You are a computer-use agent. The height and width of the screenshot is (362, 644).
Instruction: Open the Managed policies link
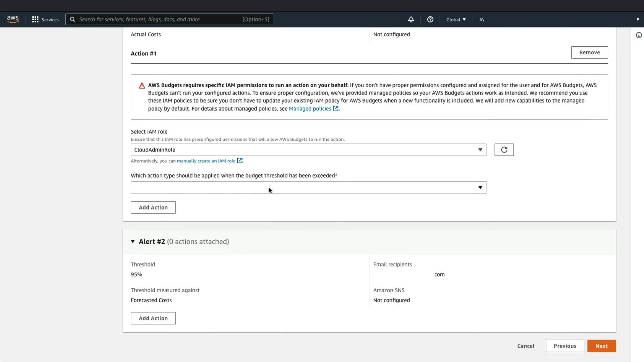310,109
